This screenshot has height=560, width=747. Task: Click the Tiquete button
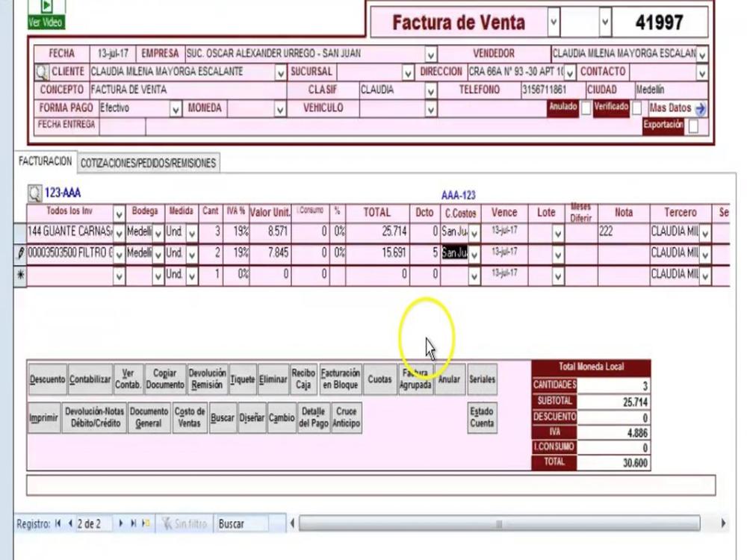(243, 379)
